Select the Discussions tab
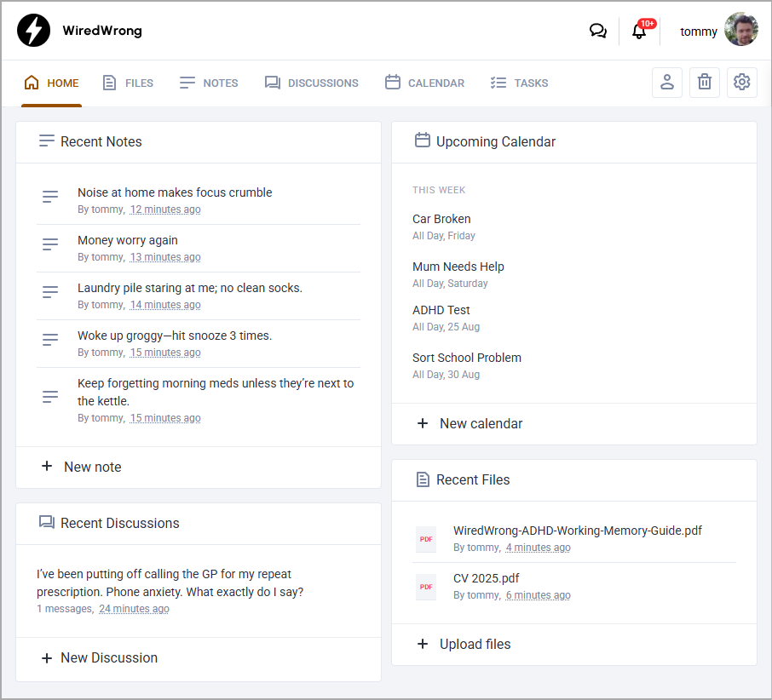Screen dimensions: 772x700 point(311,83)
